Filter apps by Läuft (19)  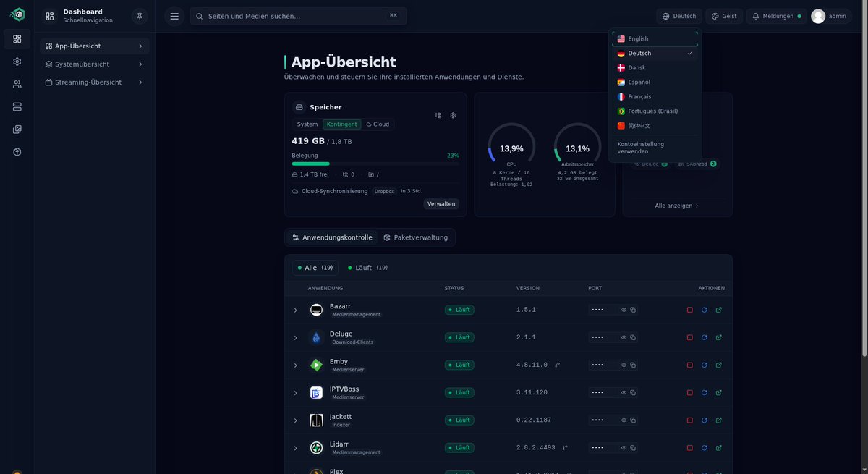(367, 268)
